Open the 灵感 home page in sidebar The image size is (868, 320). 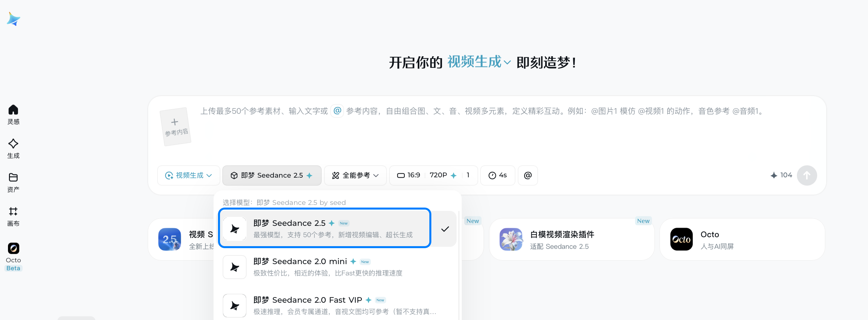click(x=13, y=115)
